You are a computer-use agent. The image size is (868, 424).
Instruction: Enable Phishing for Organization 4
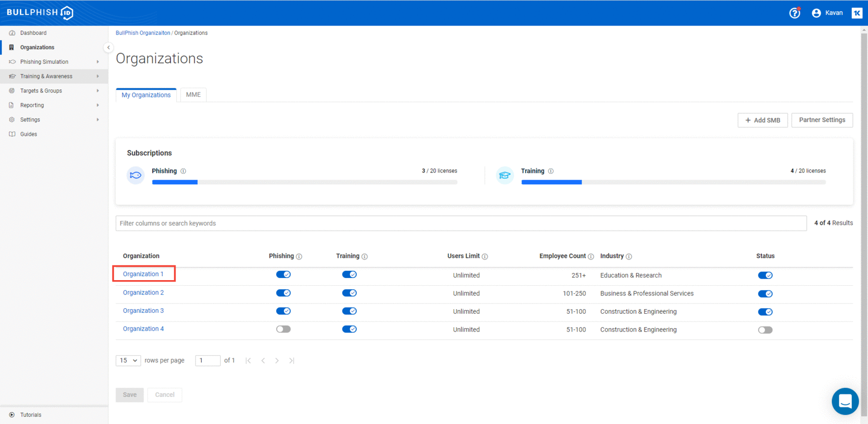pos(283,329)
